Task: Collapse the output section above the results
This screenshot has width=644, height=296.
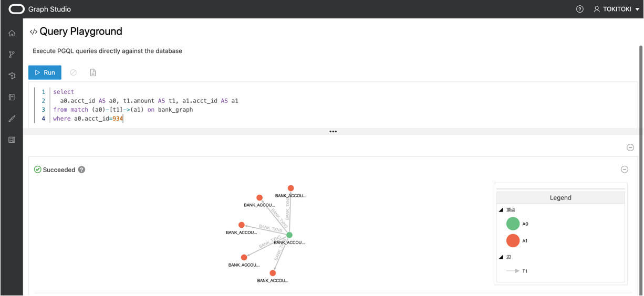Action: pos(630,147)
